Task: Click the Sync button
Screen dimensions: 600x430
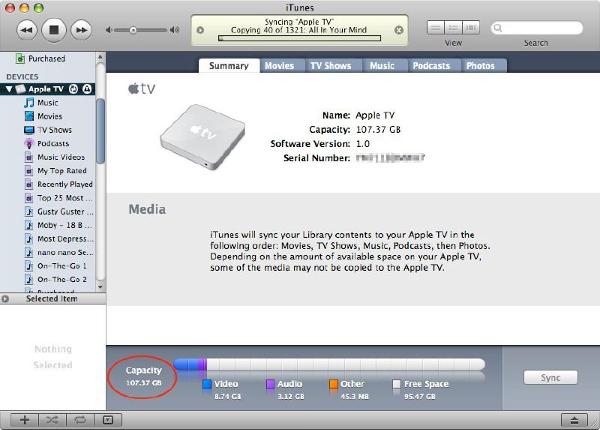Action: (550, 378)
